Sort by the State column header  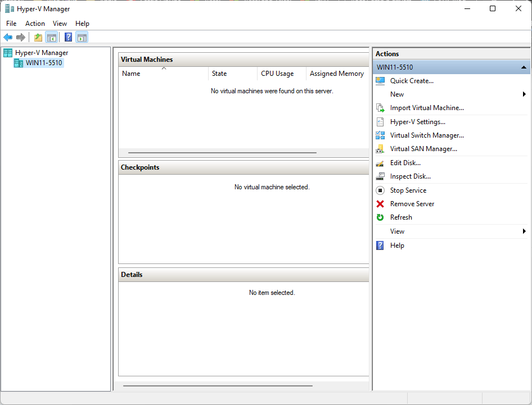click(233, 74)
